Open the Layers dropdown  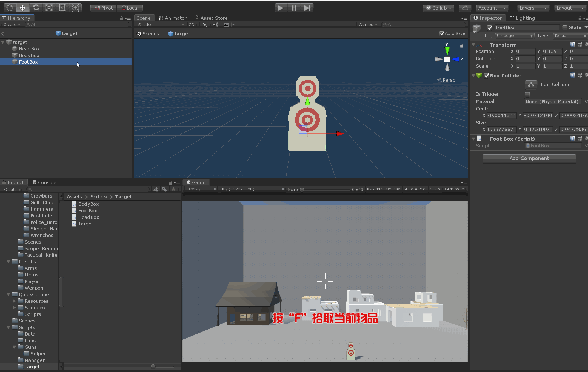tap(533, 8)
